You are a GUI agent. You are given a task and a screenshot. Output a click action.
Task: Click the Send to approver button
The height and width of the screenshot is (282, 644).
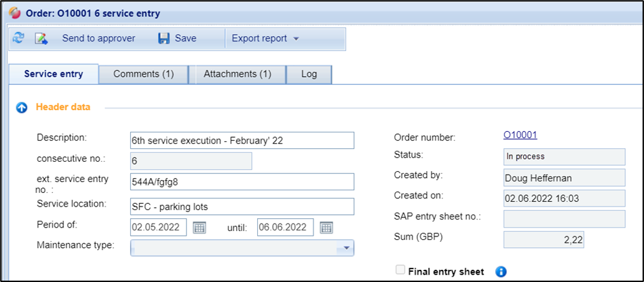point(98,39)
